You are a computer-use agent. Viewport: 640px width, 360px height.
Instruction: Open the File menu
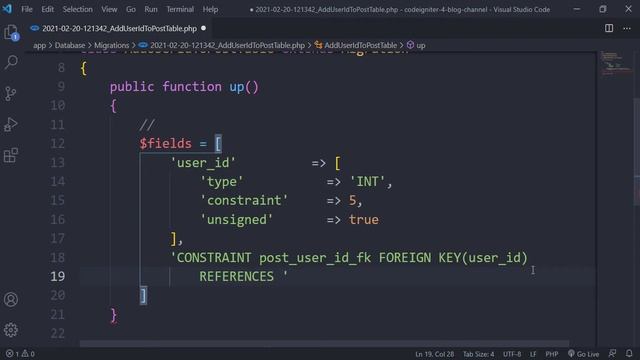pos(27,9)
